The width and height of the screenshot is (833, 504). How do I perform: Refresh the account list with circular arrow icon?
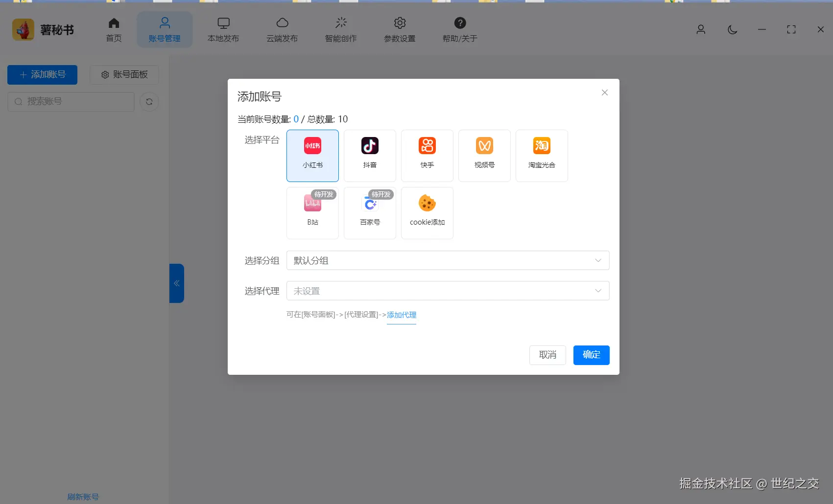[x=149, y=101]
